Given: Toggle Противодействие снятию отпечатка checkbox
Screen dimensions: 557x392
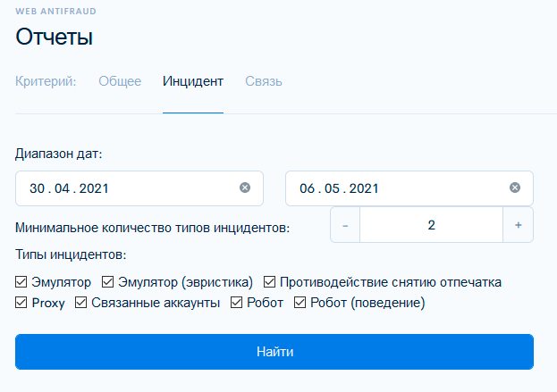Looking at the screenshot, I should [x=269, y=282].
